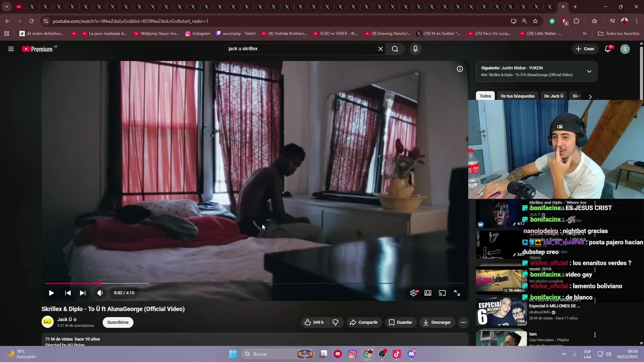This screenshot has width=644, height=362.
Task: Select the Todos filter chip
Action: click(x=485, y=96)
